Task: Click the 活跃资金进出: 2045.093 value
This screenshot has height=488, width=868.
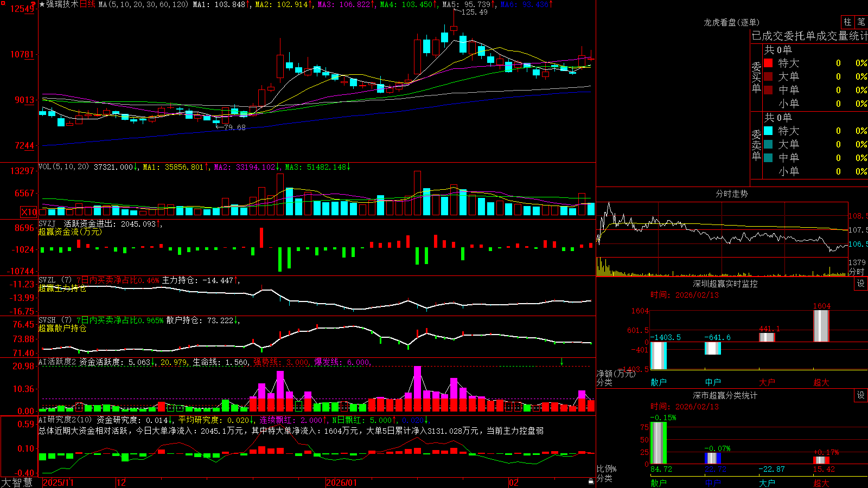Action: [x=110, y=223]
